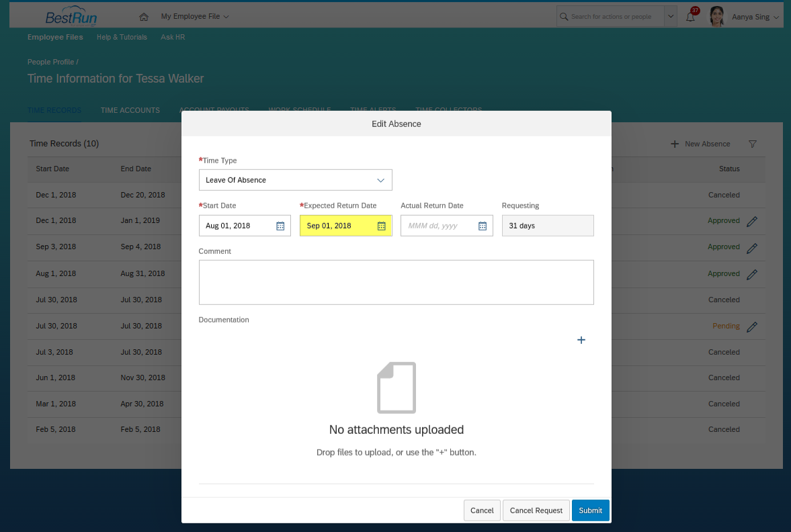791x532 pixels.
Task: Click the Jan 1, 2019 end date cell
Action: click(140, 221)
